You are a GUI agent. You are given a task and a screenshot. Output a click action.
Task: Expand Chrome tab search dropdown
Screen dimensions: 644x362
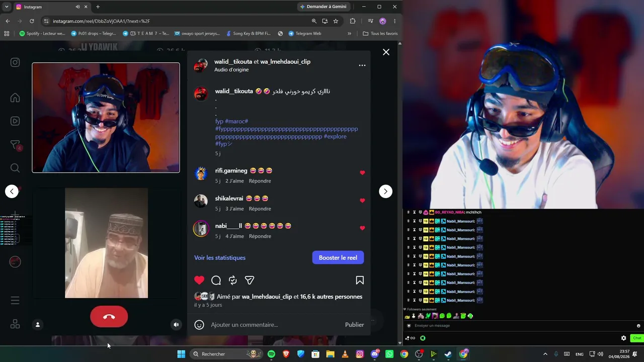(x=6, y=7)
